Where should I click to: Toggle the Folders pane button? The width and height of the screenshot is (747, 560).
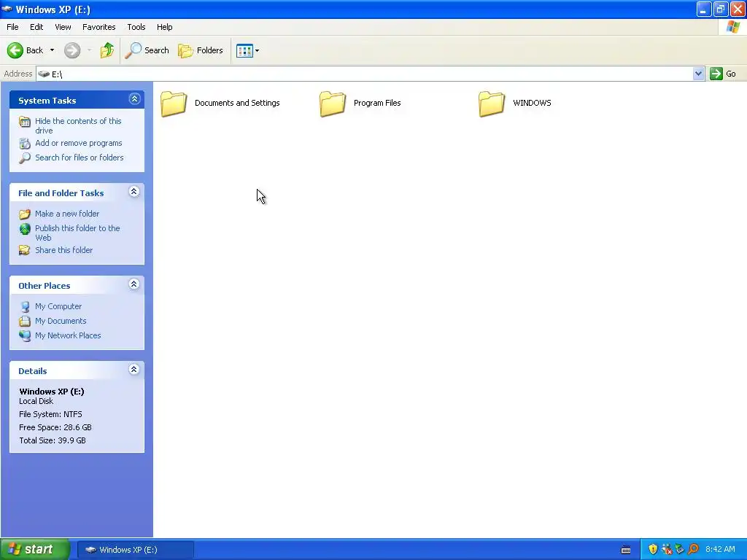(x=201, y=50)
